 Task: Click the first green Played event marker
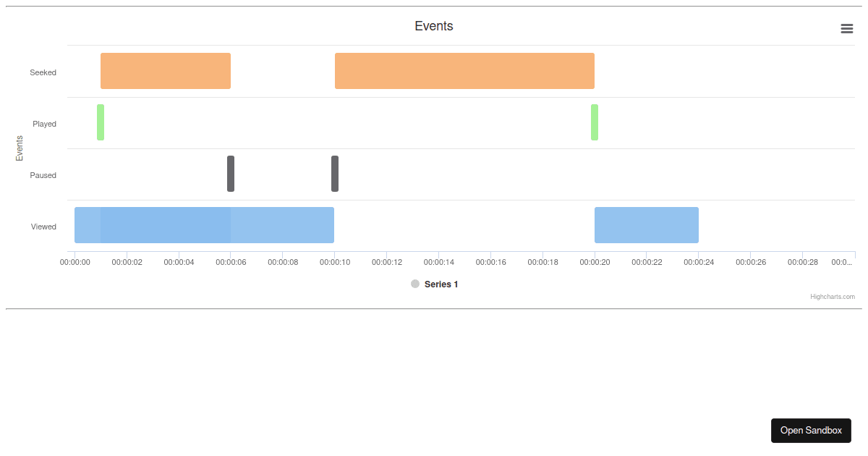pos(100,122)
